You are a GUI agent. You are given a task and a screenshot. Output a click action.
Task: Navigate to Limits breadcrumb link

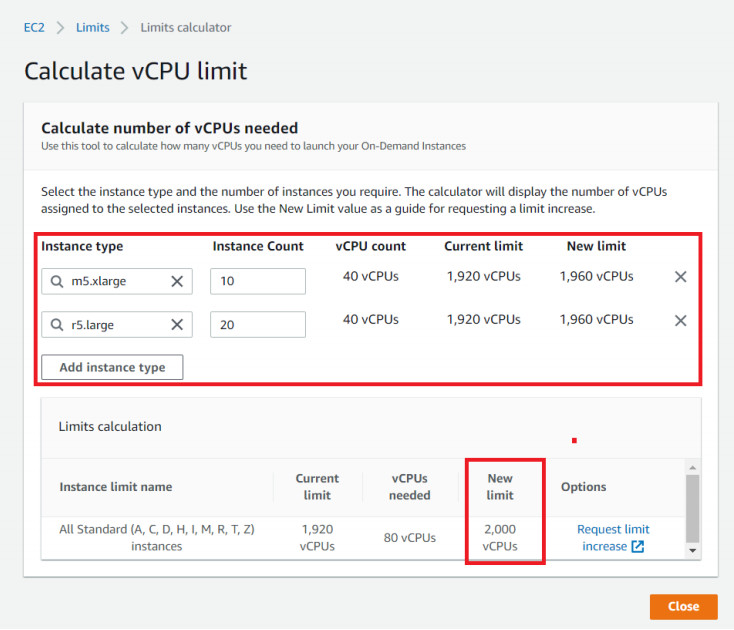pyautogui.click(x=93, y=28)
